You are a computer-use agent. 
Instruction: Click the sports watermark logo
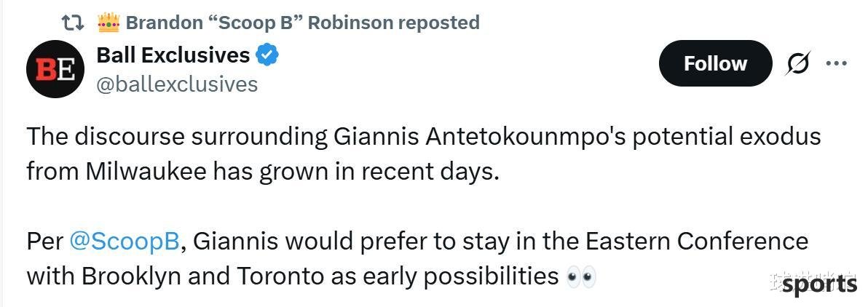[x=819, y=284]
